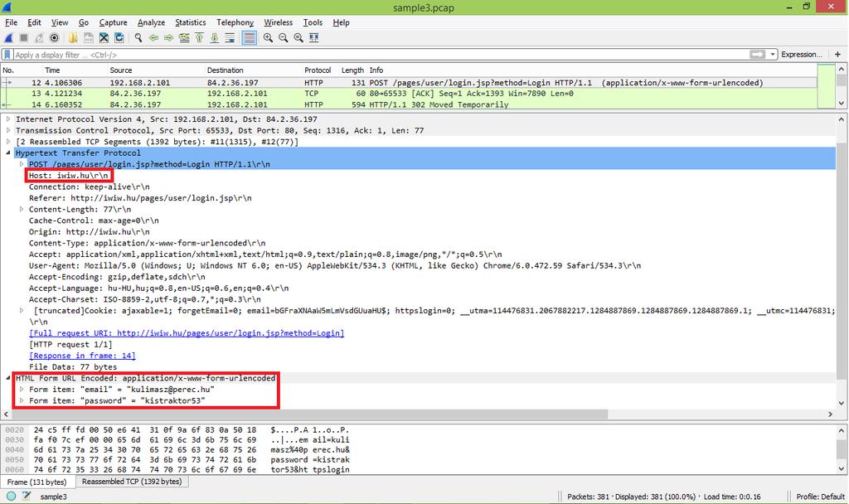Open the File menu
This screenshot has width=849, height=504.
(11, 22)
